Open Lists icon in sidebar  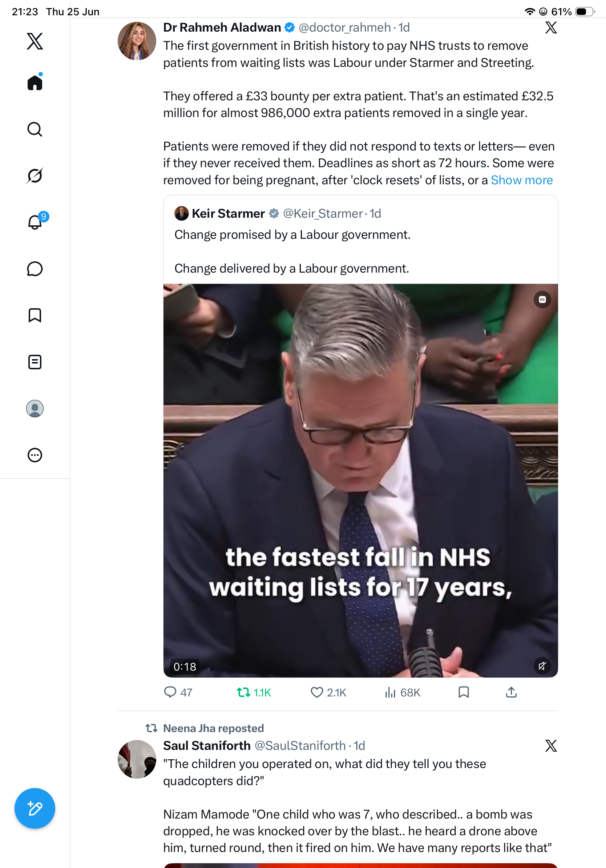coord(35,362)
